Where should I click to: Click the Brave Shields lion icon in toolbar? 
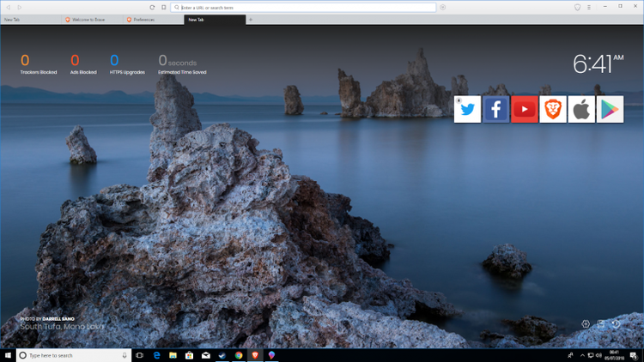pyautogui.click(x=577, y=7)
